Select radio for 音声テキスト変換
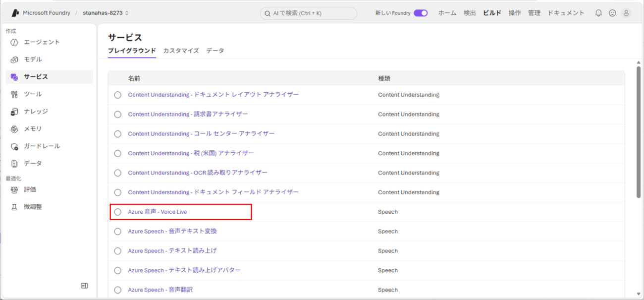 click(x=117, y=232)
